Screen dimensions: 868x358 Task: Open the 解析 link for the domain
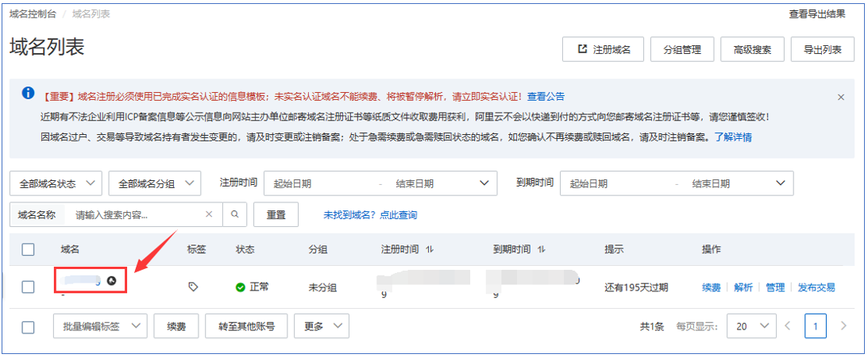tap(743, 287)
